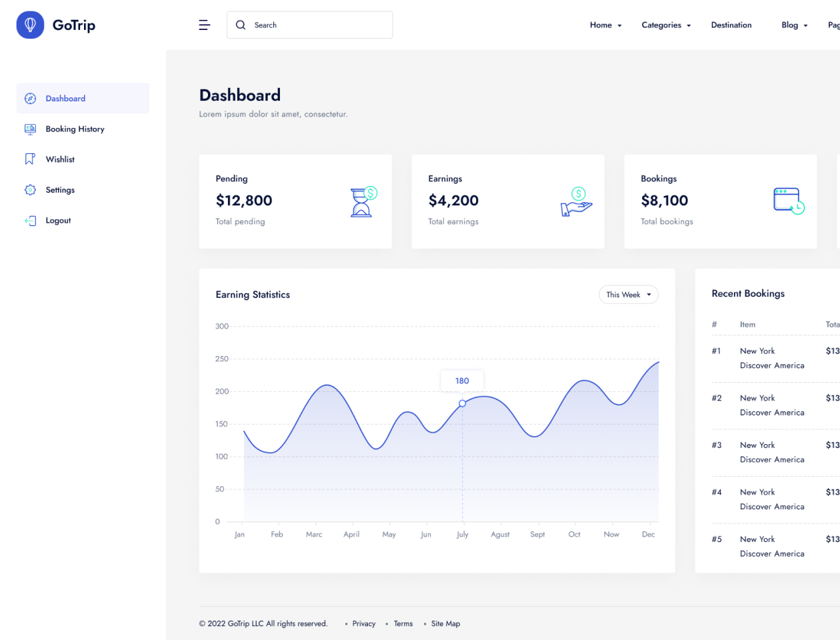
Task: Select the Dashboard compass icon in sidebar
Action: [x=29, y=98]
